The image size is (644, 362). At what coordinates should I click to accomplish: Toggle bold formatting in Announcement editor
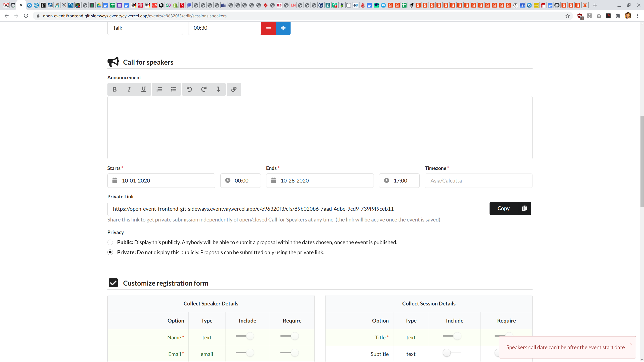114,89
